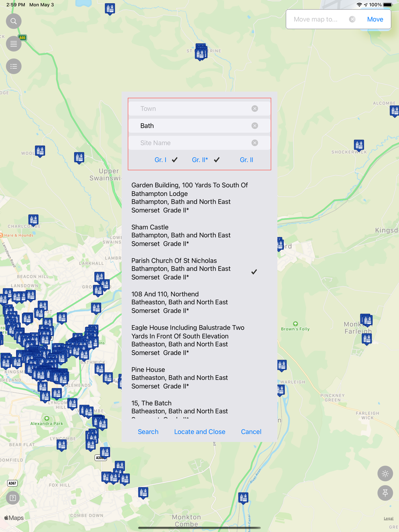The width and height of the screenshot is (399, 532).
Task: Tap the pin marker button
Action: 385,493
